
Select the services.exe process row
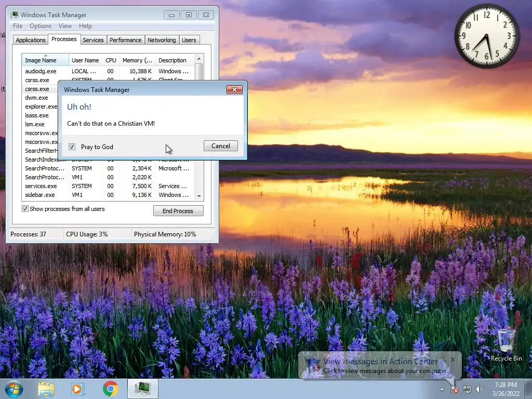tap(108, 186)
